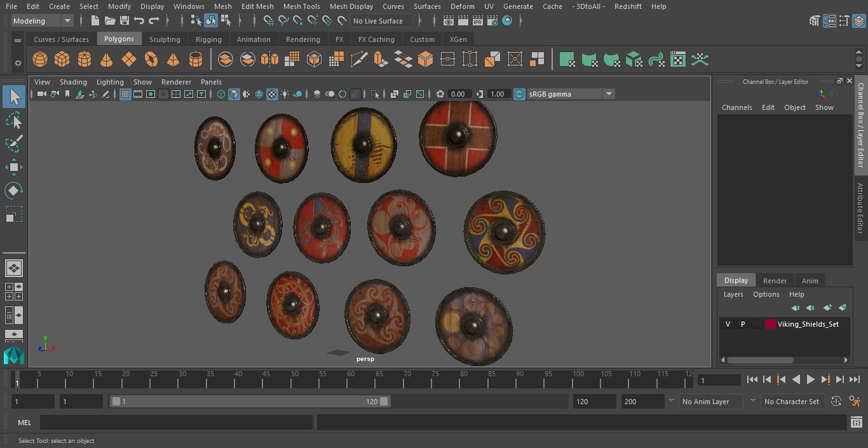Click the Multi-Cut knife shelf icon

click(x=359, y=60)
